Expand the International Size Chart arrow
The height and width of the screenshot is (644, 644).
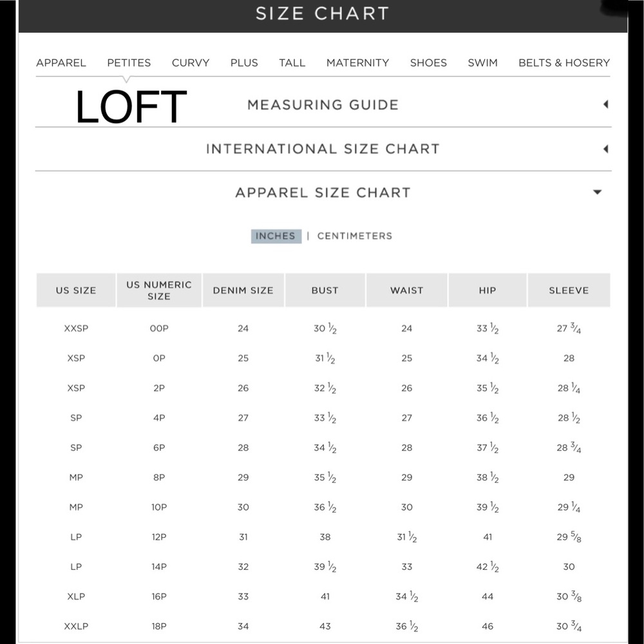point(605,149)
